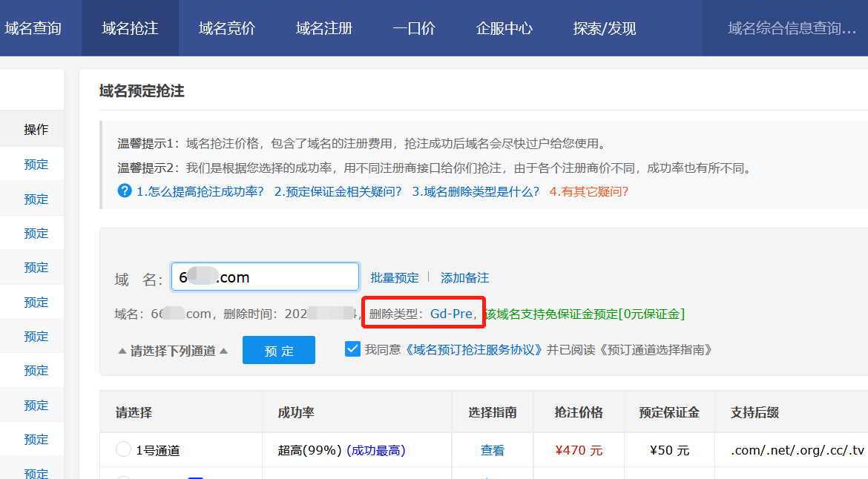Select the 1号通道 radio button
This screenshot has height=479, width=868.
coord(123,449)
